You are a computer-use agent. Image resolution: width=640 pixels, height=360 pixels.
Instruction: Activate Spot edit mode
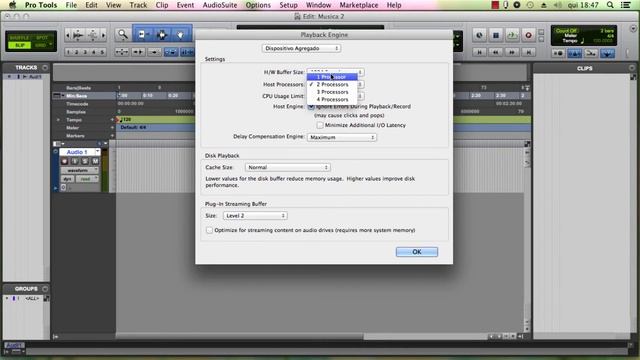(x=42, y=38)
